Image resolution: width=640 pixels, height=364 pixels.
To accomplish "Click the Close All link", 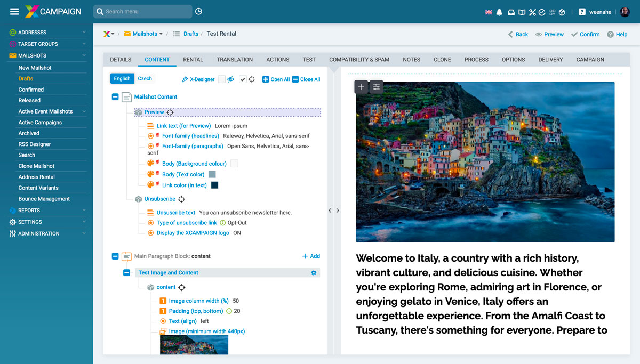I will 306,79.
